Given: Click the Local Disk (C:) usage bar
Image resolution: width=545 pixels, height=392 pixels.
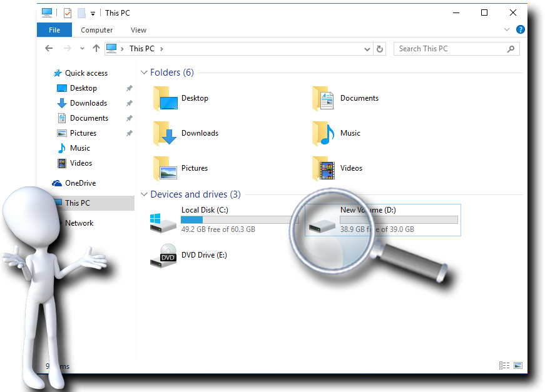Looking at the screenshot, I should tap(238, 220).
